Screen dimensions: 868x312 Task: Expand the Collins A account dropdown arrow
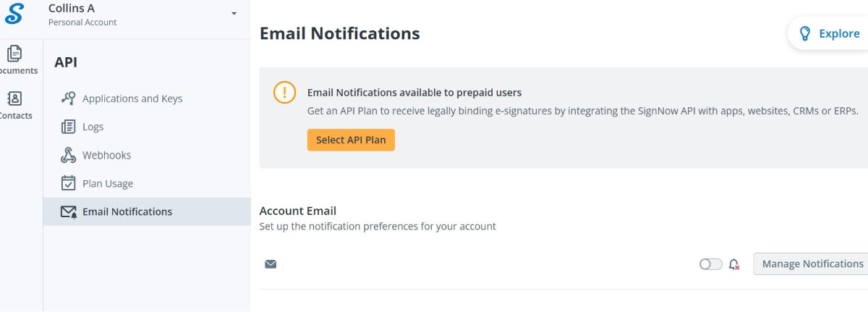click(x=234, y=14)
